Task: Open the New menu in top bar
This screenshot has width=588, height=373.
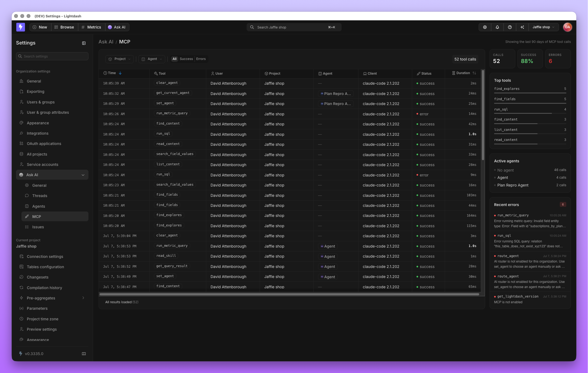Action: (40, 27)
